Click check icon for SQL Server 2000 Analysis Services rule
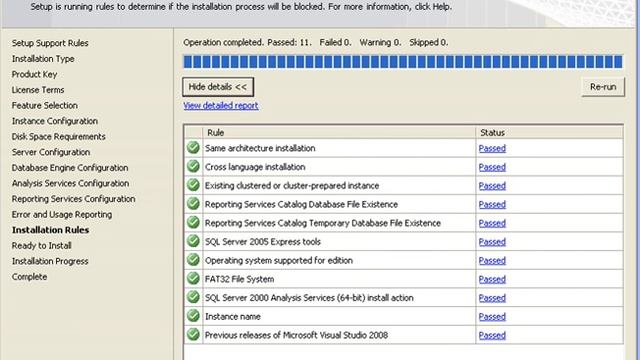 click(x=193, y=297)
